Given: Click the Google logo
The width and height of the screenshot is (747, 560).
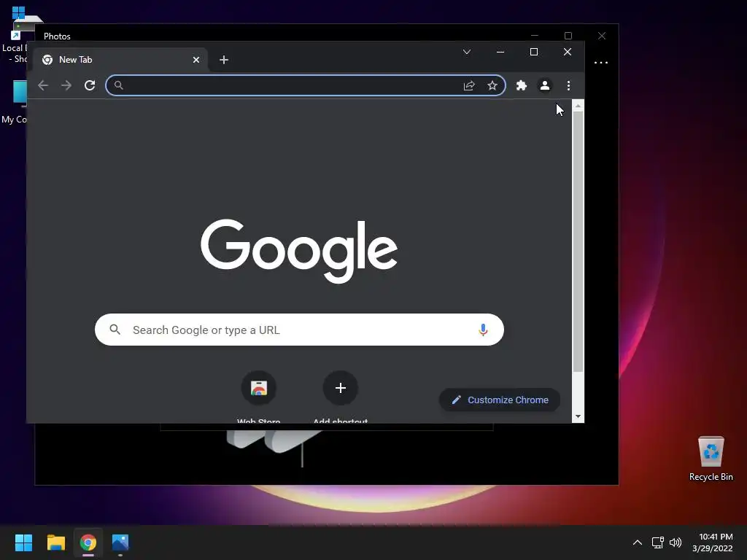Looking at the screenshot, I should (x=298, y=251).
